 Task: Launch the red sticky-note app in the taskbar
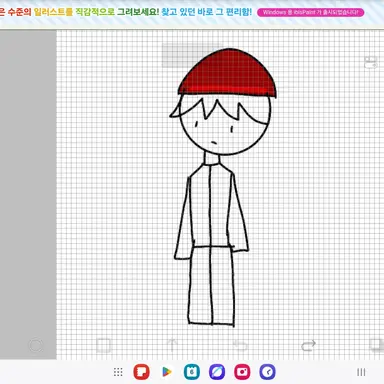[x=141, y=372]
